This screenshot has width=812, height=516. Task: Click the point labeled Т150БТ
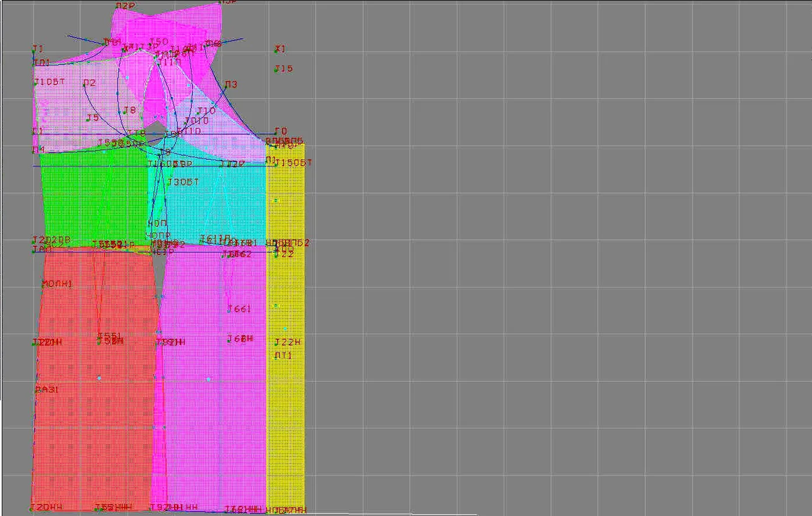294,163
